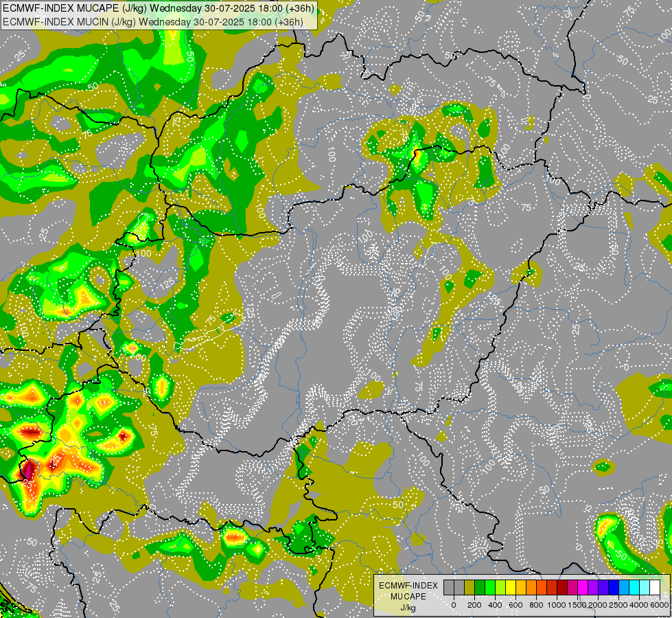The height and width of the screenshot is (618, 672).
Task: Click the yellow 500–600 J/kg legend swatch
Action: pos(511,587)
